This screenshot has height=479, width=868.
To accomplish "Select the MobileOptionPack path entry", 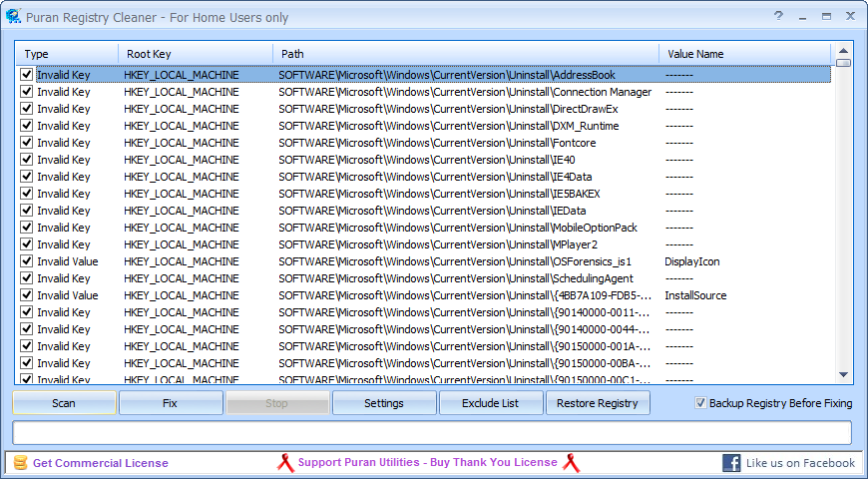I will coord(458,228).
